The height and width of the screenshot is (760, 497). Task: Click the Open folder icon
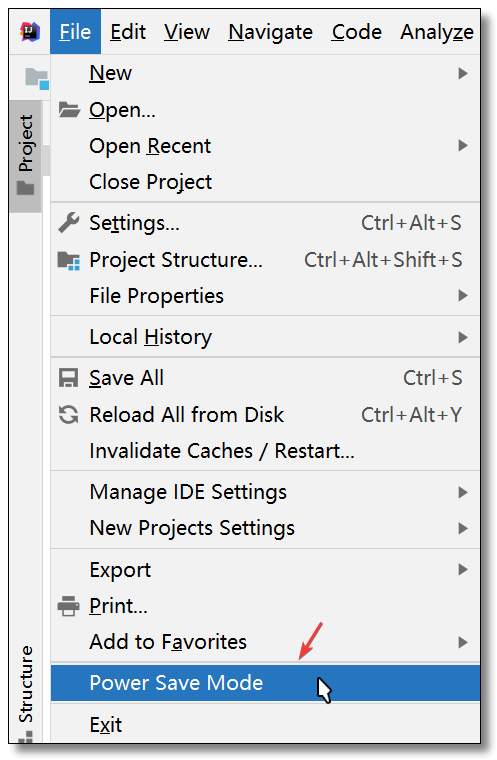point(69,110)
